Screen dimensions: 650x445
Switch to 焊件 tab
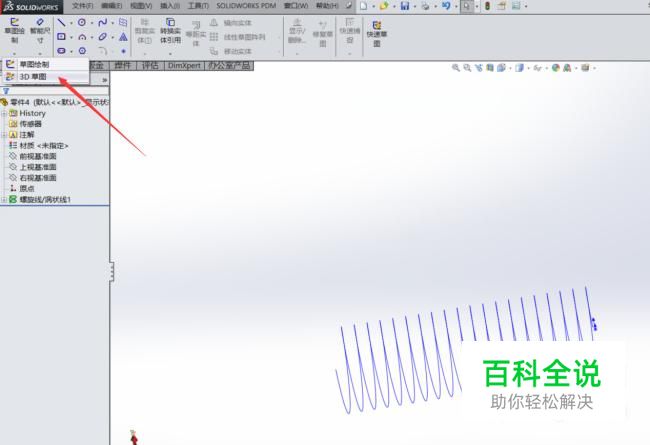pos(123,66)
